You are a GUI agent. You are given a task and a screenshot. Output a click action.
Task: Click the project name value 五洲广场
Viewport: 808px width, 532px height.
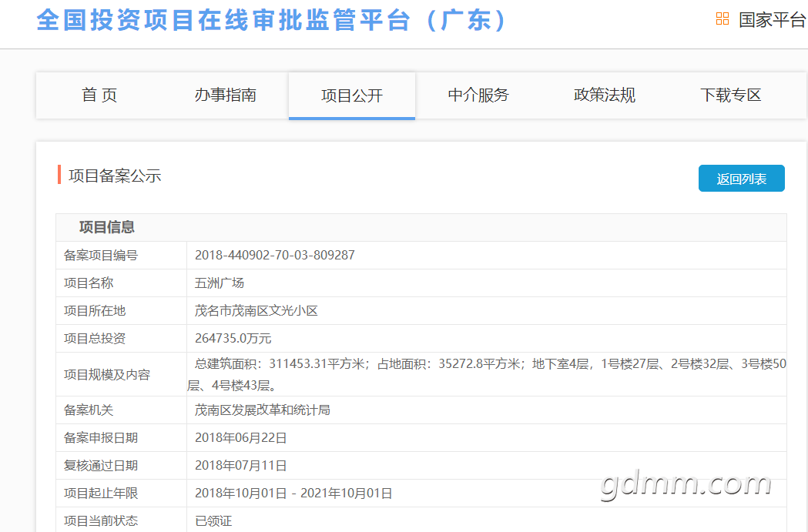click(219, 283)
